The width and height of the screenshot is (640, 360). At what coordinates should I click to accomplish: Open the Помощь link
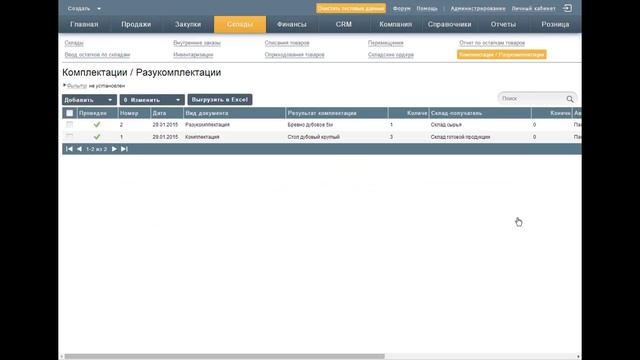[427, 8]
